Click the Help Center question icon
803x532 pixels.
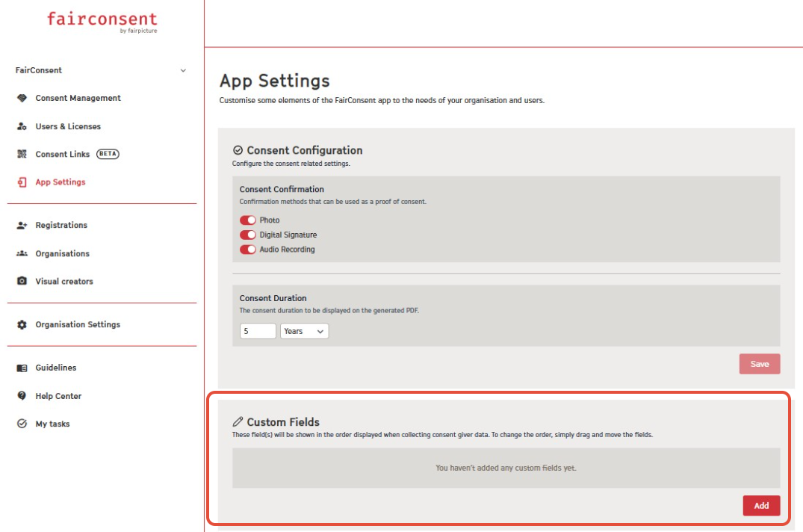pos(22,396)
